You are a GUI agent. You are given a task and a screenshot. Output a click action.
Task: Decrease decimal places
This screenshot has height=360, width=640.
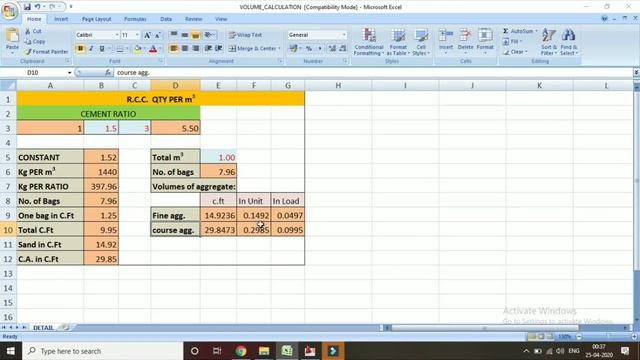(343, 49)
